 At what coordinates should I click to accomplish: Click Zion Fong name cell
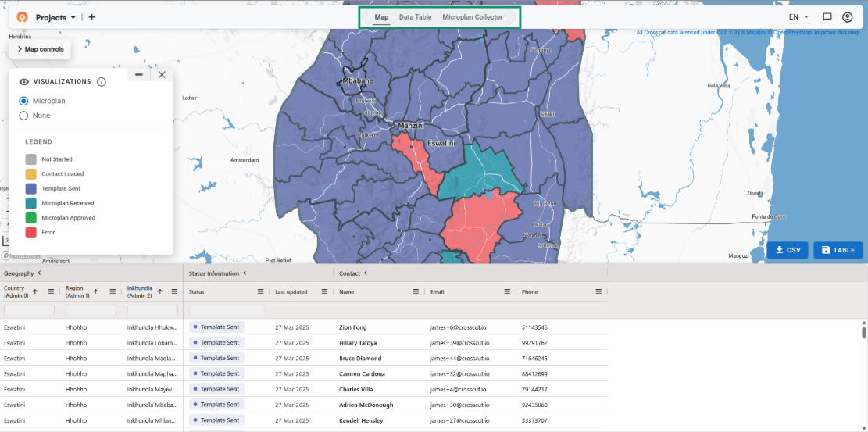(x=352, y=327)
